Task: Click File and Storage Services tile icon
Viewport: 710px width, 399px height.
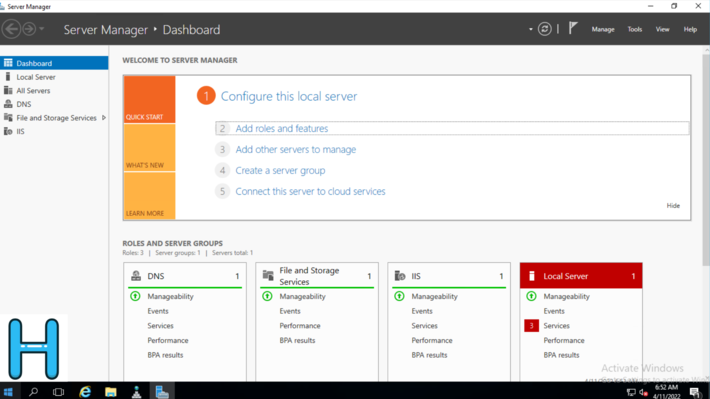Action: [268, 275]
